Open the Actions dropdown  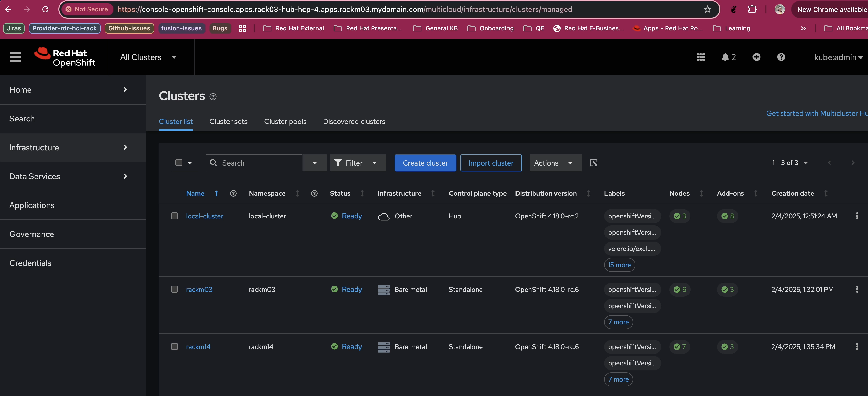555,163
